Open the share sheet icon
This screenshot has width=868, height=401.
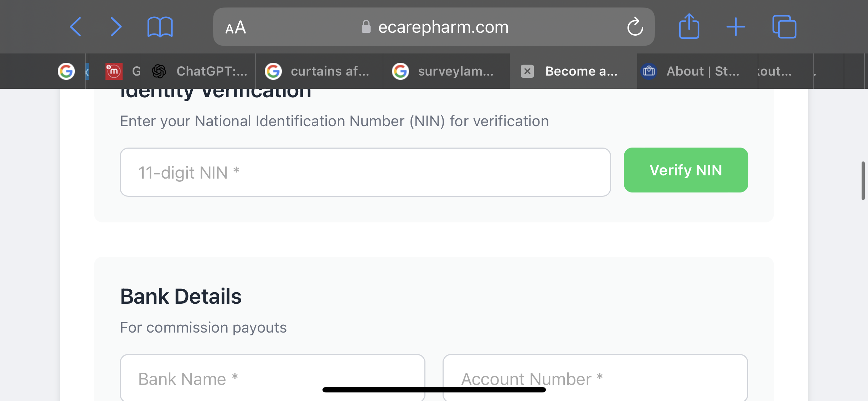coord(689,26)
